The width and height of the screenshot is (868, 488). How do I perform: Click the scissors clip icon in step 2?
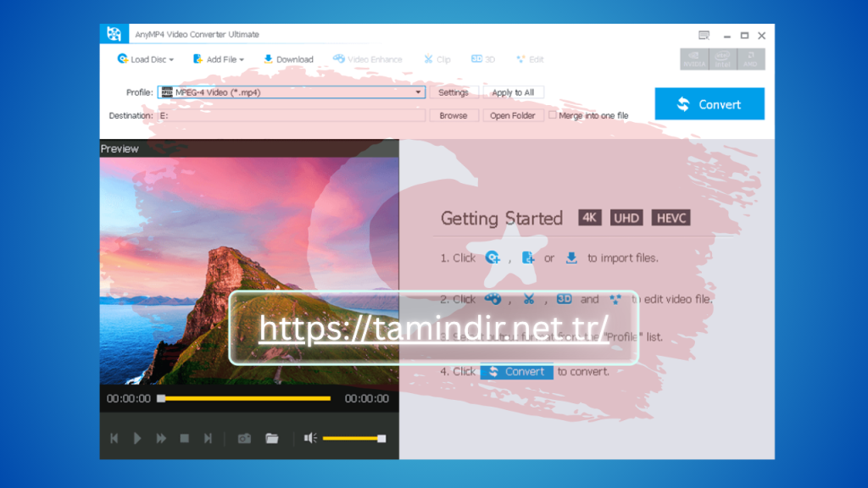click(x=529, y=299)
